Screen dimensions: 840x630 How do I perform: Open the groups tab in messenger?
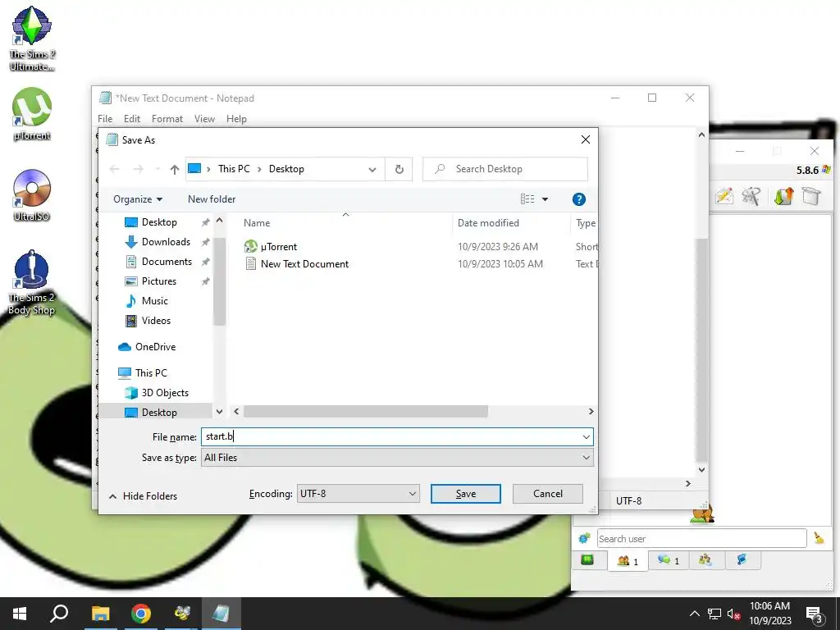click(x=705, y=560)
